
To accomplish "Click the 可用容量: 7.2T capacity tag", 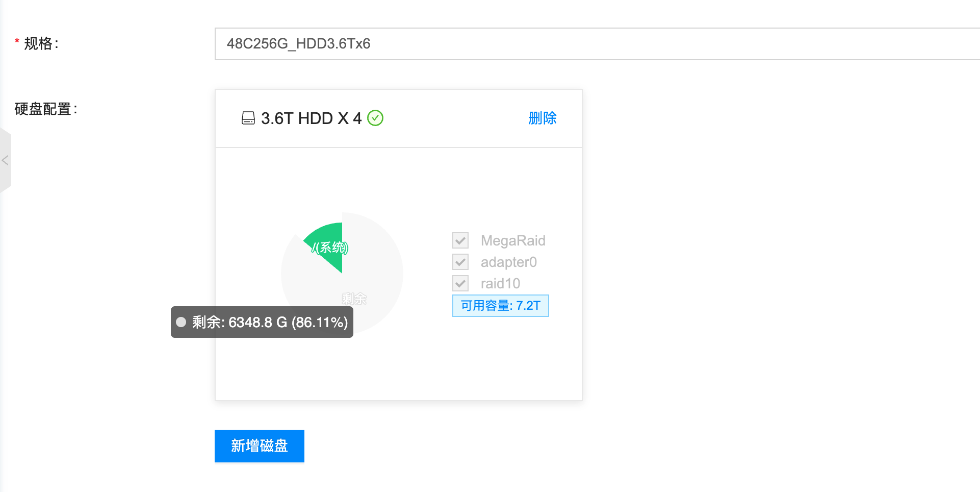I will [x=501, y=306].
